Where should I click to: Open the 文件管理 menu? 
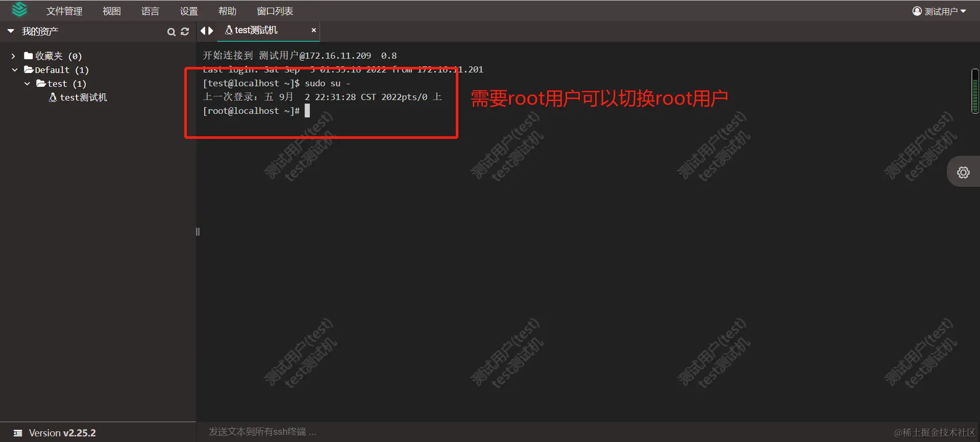64,11
